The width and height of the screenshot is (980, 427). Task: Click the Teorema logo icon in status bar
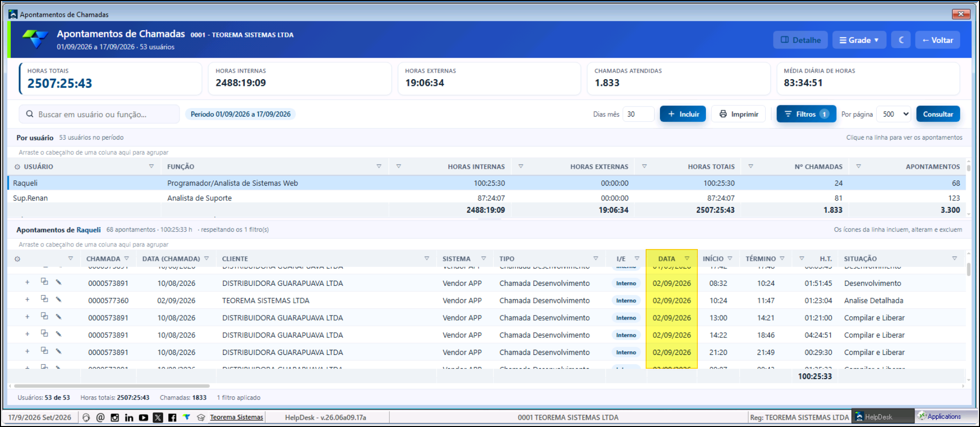[x=187, y=417]
